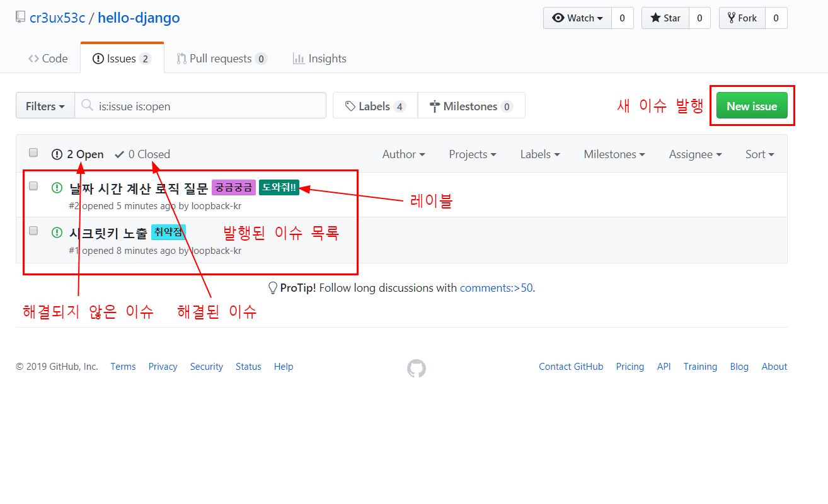Viewport: 828px width, 504px height.
Task: Open issue titled 시크릿키 노출
Action: point(108,232)
